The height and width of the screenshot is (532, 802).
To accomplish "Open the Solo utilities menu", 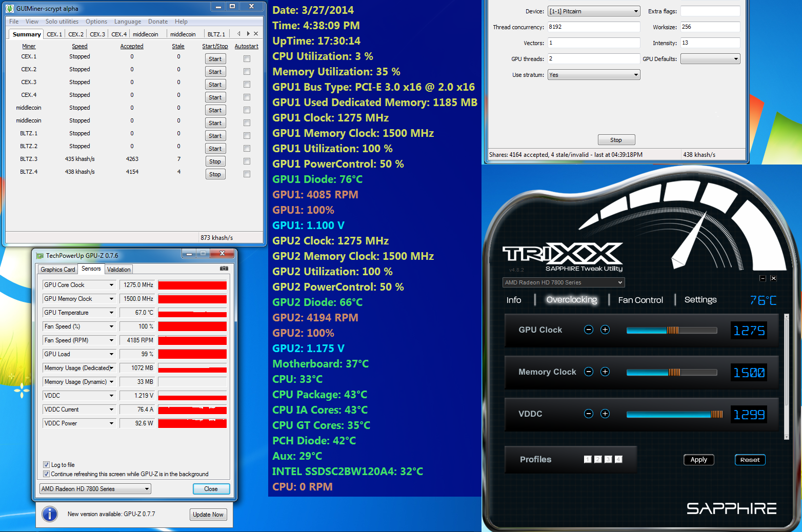I will 62,22.
